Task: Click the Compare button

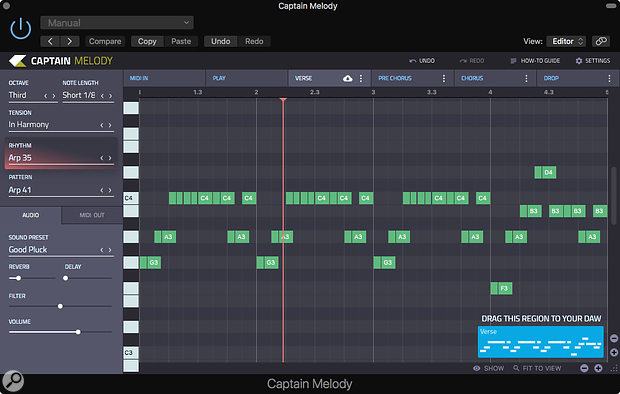Action: click(x=105, y=41)
